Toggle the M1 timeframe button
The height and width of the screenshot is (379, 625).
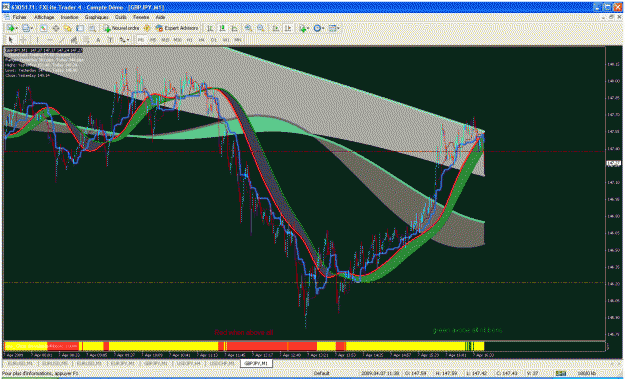coord(141,39)
